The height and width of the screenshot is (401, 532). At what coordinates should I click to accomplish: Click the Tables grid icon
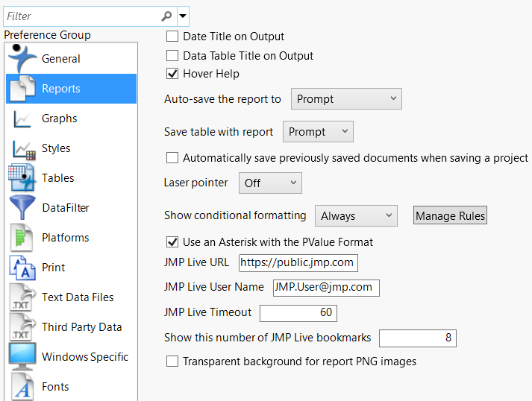22,178
